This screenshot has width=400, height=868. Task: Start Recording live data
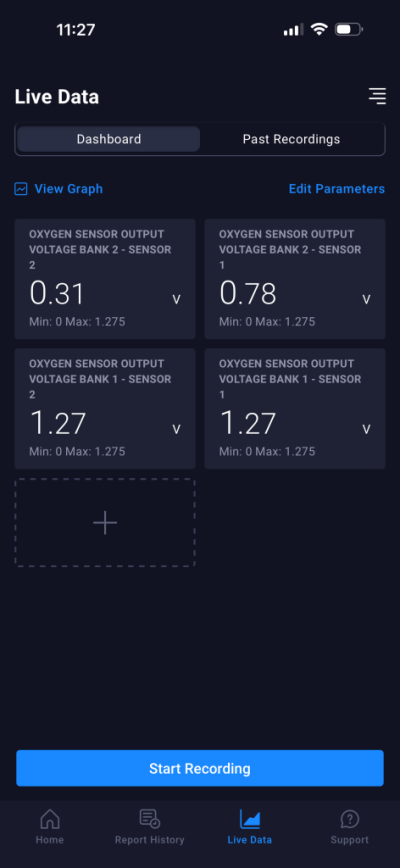pos(200,768)
